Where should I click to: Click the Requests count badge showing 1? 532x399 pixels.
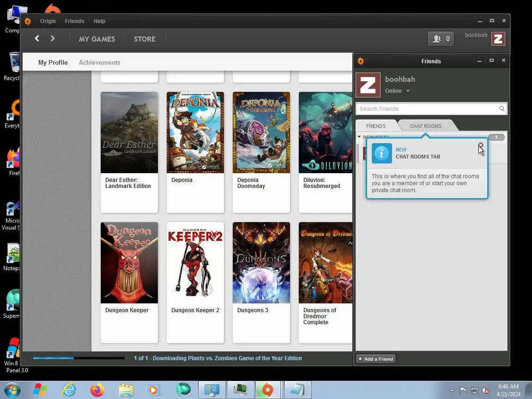coord(496,137)
